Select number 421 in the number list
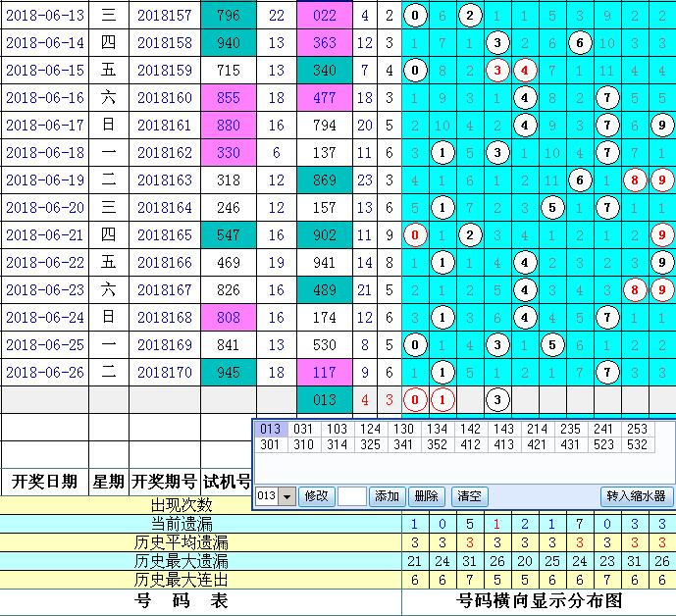Viewport: 676px width, 616px height. (x=537, y=444)
